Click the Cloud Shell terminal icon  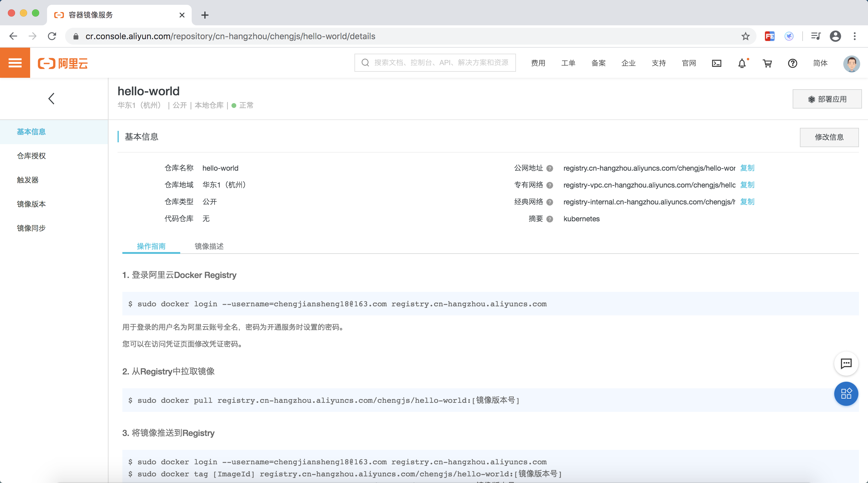coord(716,63)
